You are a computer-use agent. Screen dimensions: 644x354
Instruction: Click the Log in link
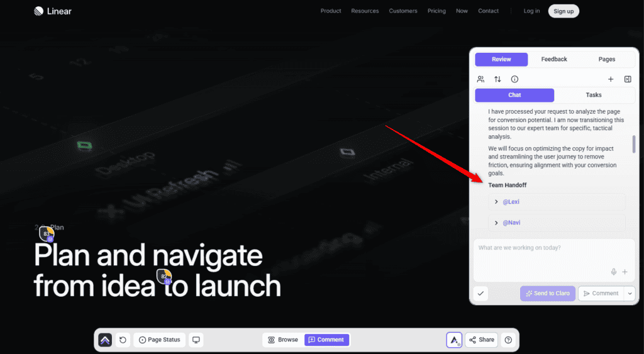531,11
